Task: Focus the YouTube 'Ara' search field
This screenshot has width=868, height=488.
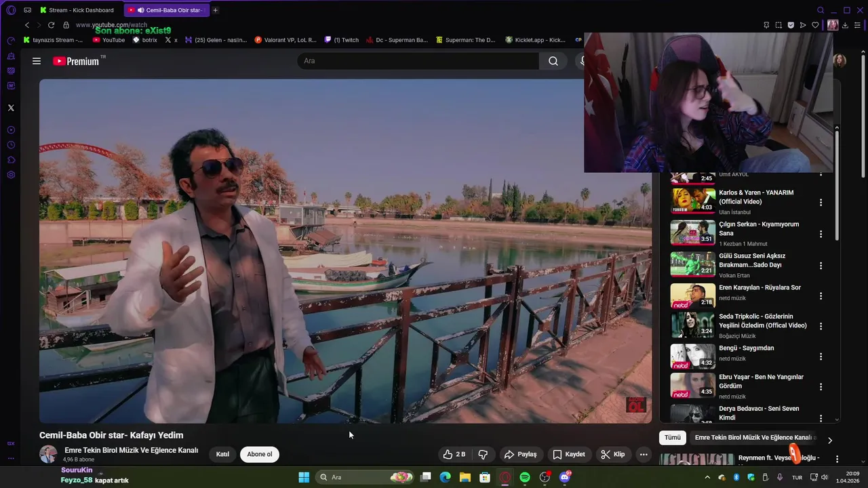Action: pos(418,61)
